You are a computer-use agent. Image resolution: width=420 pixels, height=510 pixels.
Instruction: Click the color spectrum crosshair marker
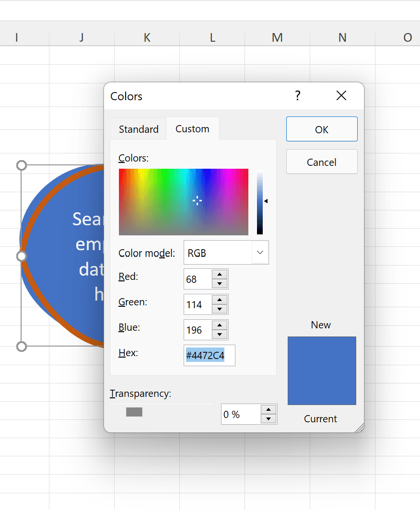tap(198, 201)
